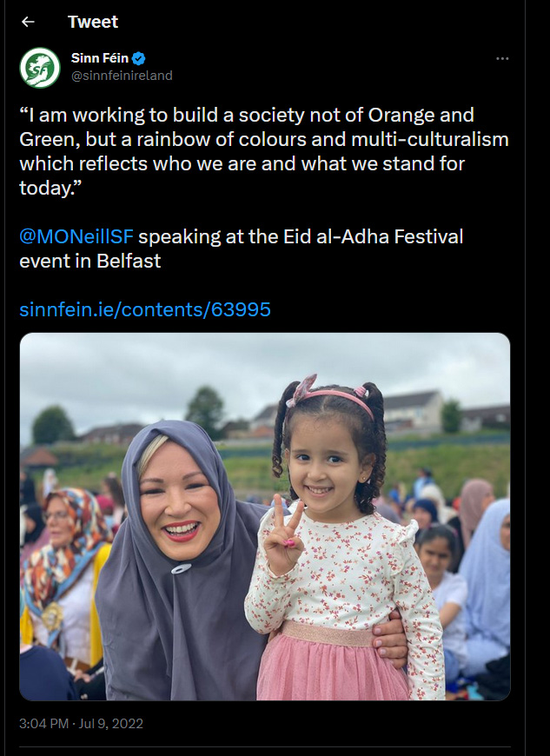
Task: Open the three-dot more options menu
Action: pyautogui.click(x=502, y=59)
